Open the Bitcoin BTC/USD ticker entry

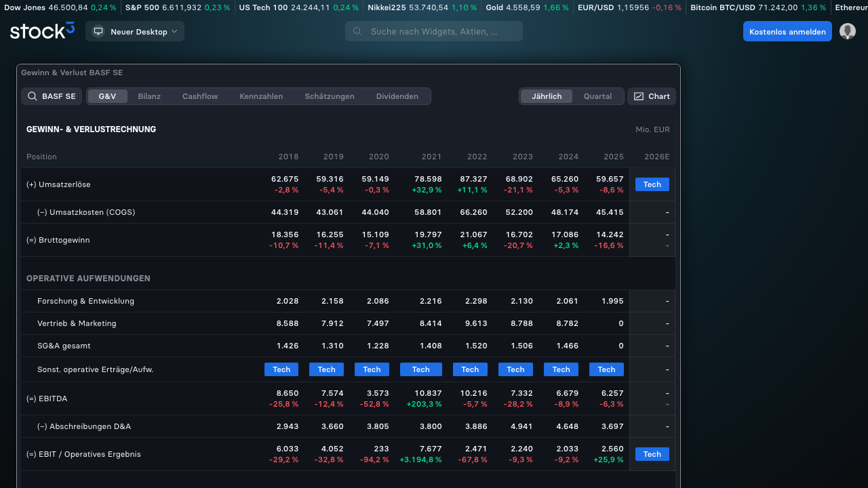click(x=758, y=7)
